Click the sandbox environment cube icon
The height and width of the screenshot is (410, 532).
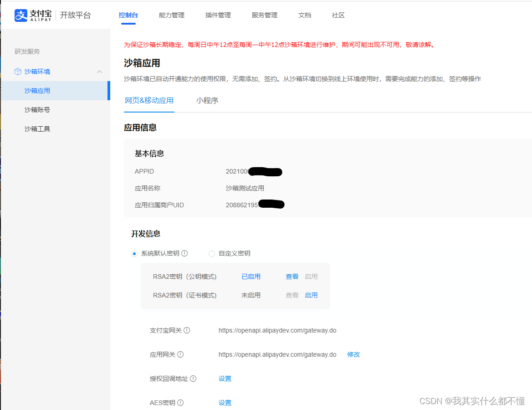(x=18, y=72)
